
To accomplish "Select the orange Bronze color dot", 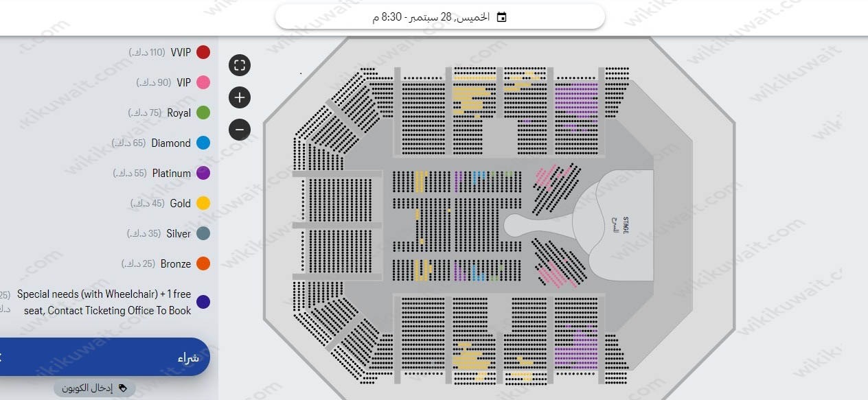I will pos(203,263).
